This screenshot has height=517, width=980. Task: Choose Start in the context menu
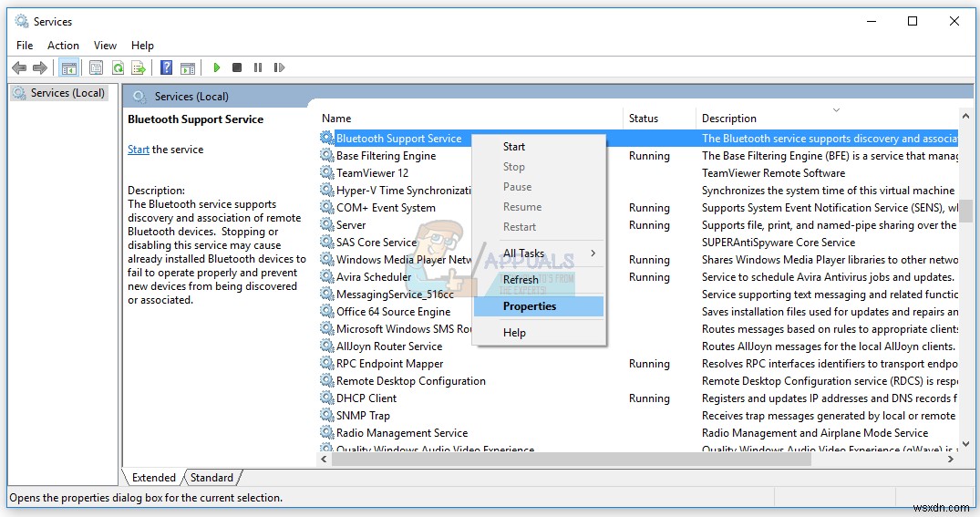(539, 146)
